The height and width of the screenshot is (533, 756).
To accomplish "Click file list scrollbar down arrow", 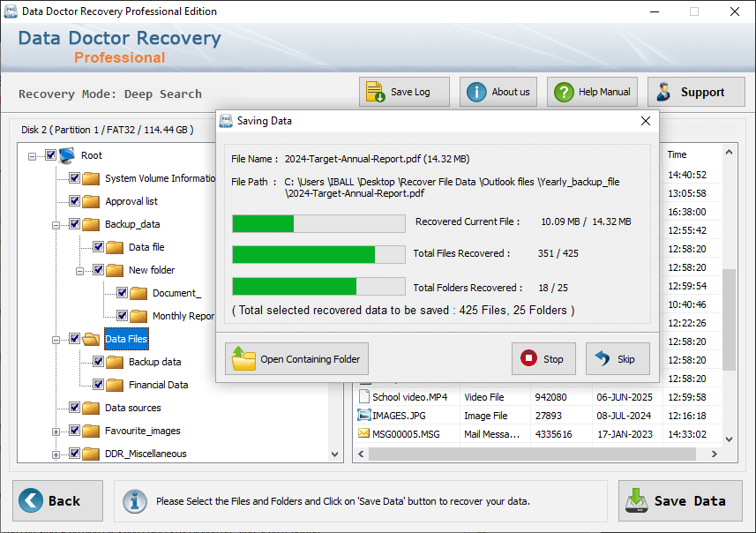I will click(x=729, y=439).
